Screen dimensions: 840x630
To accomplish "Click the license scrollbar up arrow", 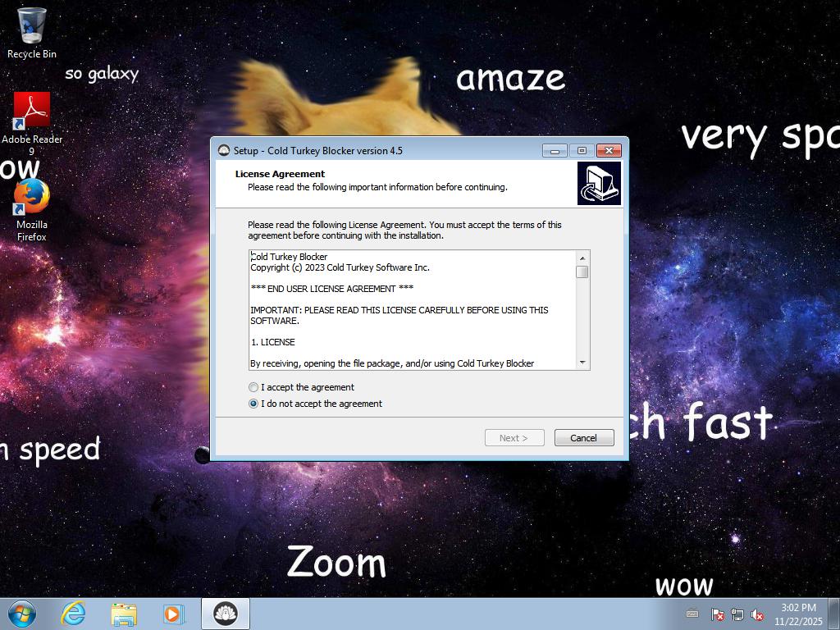I will (x=582, y=258).
